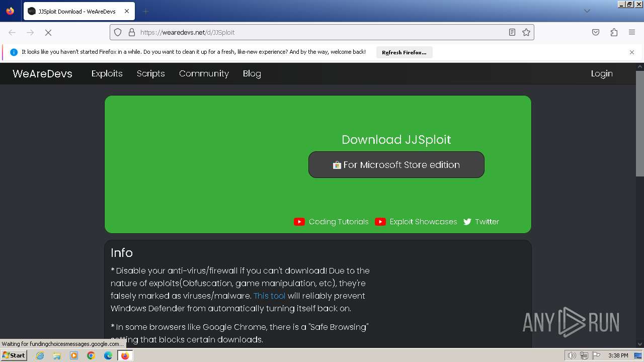
Task: Click the volume speaker tray icon
Action: [x=572, y=355]
